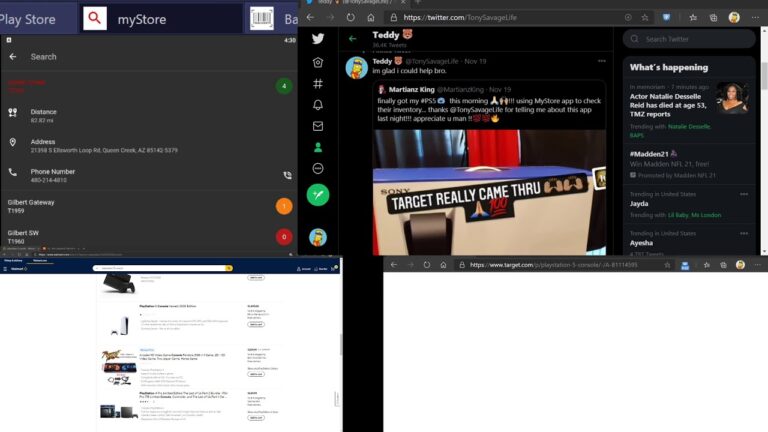Click Back in the Target browser window
This screenshot has width=768, height=432.
coord(394,264)
